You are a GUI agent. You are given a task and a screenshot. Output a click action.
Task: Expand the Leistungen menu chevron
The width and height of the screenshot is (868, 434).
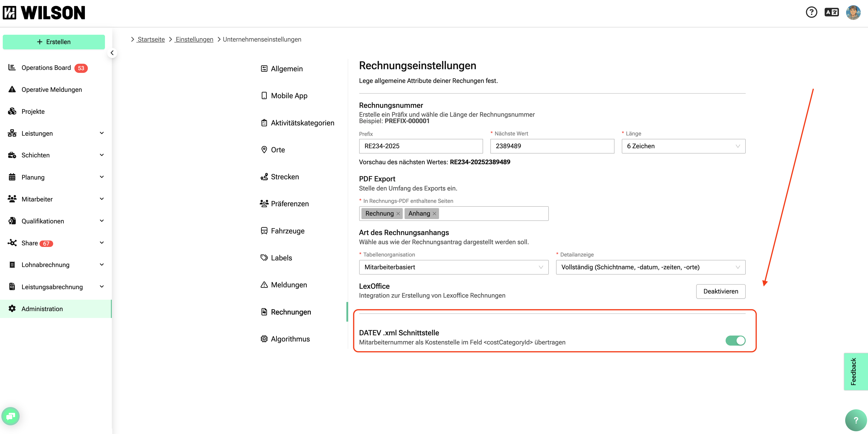102,133
